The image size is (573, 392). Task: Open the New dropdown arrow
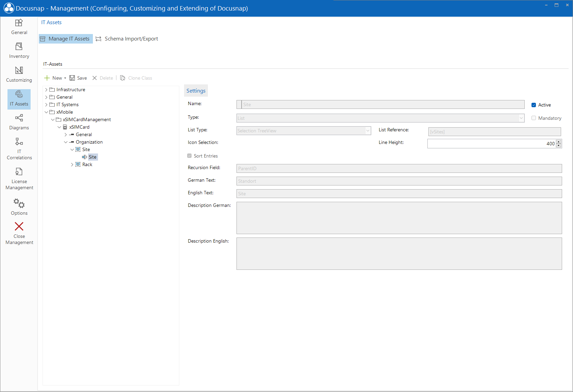tap(65, 78)
